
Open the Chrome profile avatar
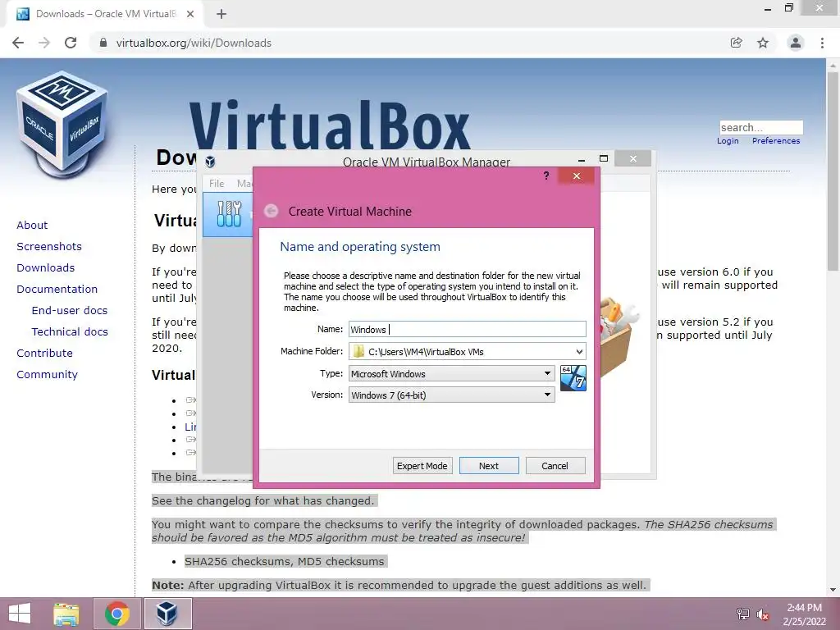pyautogui.click(x=796, y=43)
